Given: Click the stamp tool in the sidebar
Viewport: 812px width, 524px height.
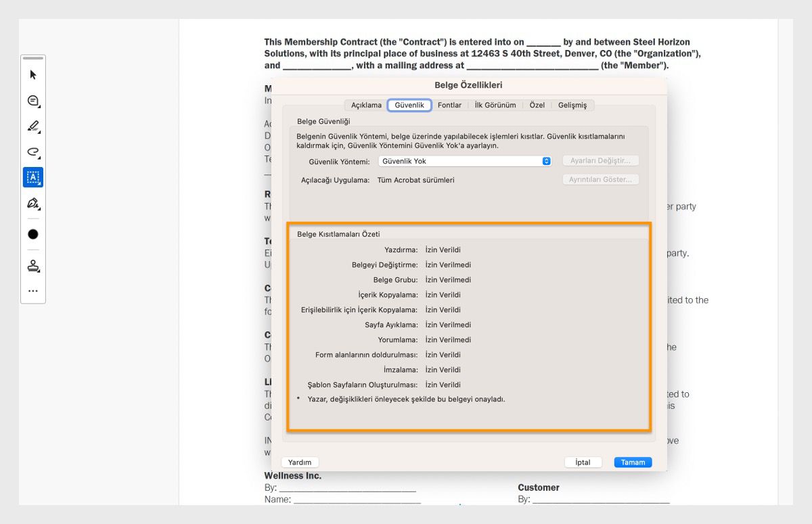Looking at the screenshot, I should pos(32,266).
